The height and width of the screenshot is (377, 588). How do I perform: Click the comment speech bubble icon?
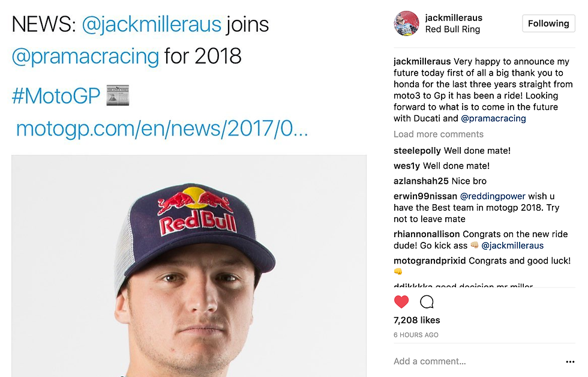[427, 301]
